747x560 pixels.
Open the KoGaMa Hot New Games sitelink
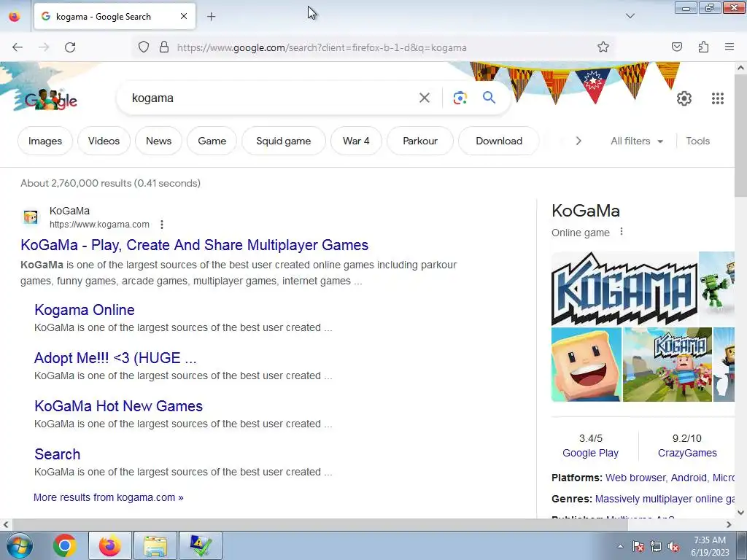tap(119, 405)
